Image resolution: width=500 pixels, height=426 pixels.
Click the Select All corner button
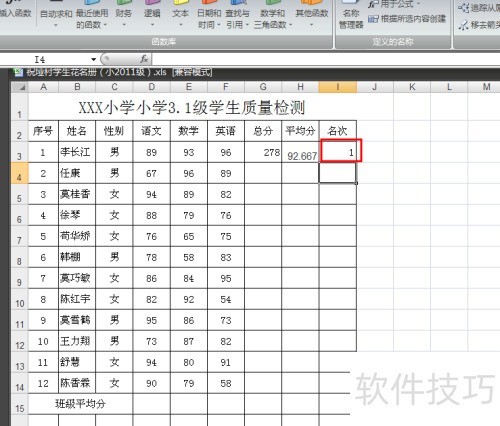pos(20,87)
